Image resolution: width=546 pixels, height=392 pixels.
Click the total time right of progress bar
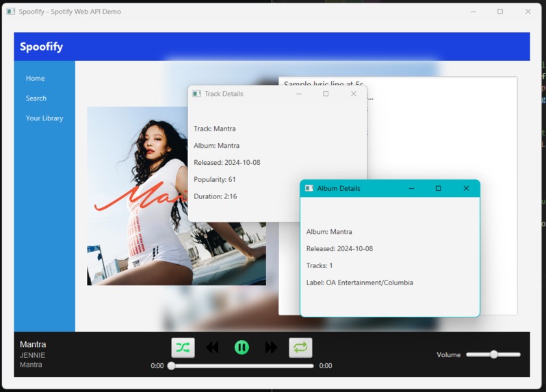[x=326, y=365]
